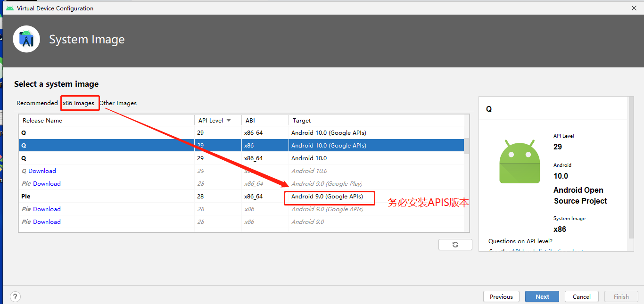This screenshot has width=644, height=304.
Task: Click the 'Android 9.0 (Google Play)' target cell
Action: (x=327, y=184)
